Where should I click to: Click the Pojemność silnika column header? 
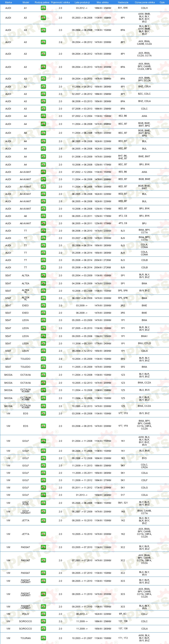(60, 2)
